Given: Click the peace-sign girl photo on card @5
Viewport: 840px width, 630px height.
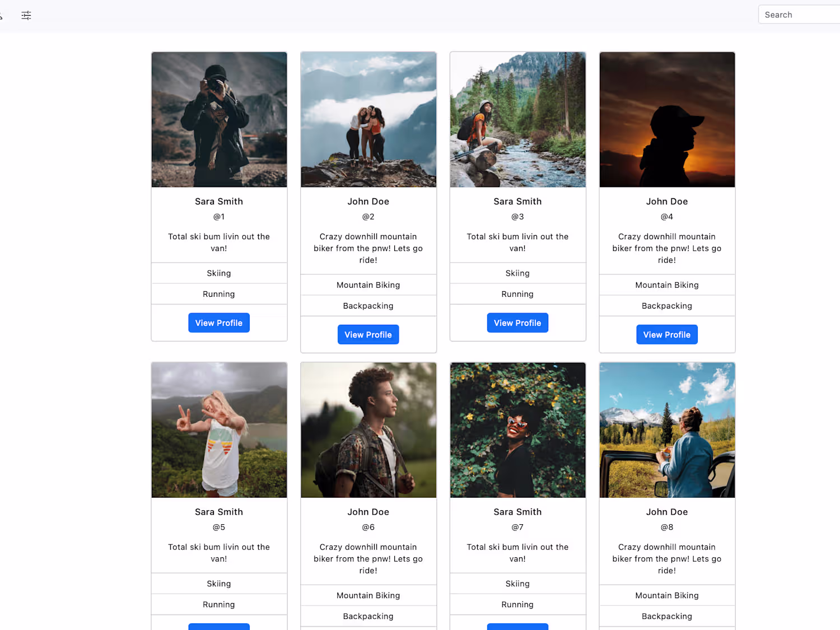Looking at the screenshot, I should click(x=219, y=430).
